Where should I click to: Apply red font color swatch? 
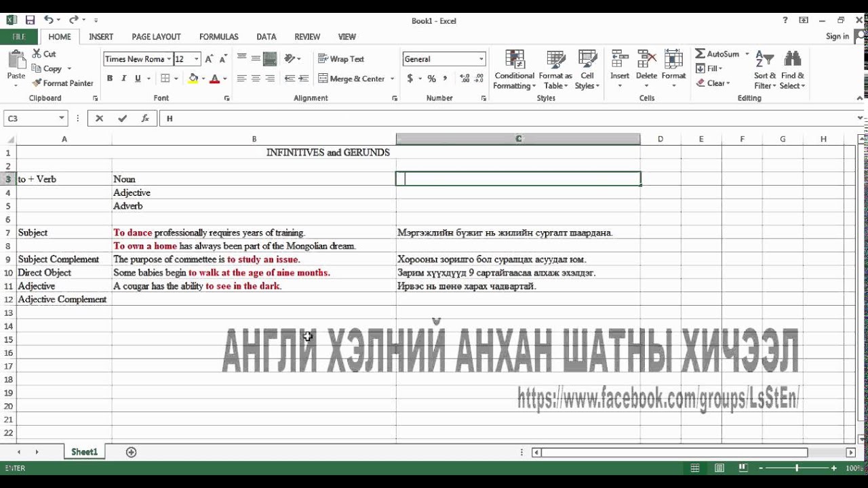tap(215, 79)
